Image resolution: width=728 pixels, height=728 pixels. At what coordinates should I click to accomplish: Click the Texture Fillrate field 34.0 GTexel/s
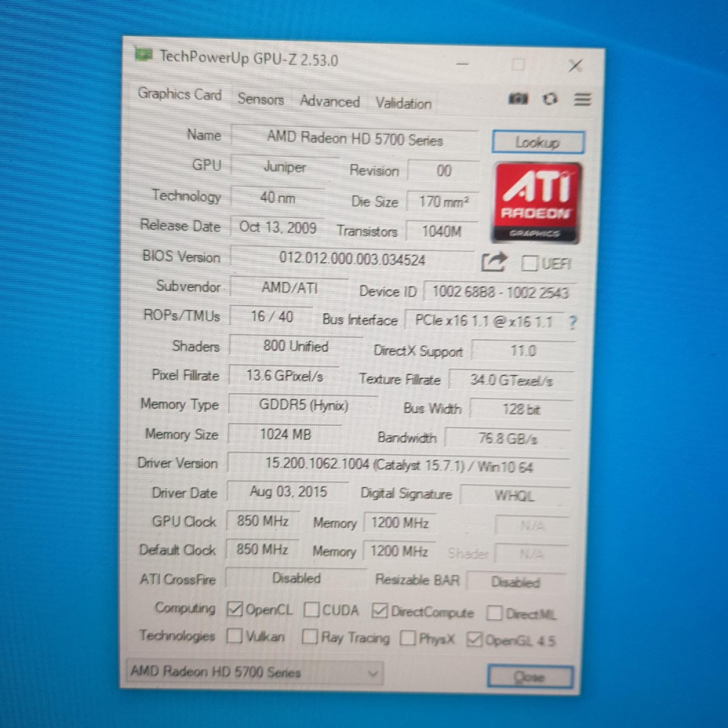click(511, 380)
